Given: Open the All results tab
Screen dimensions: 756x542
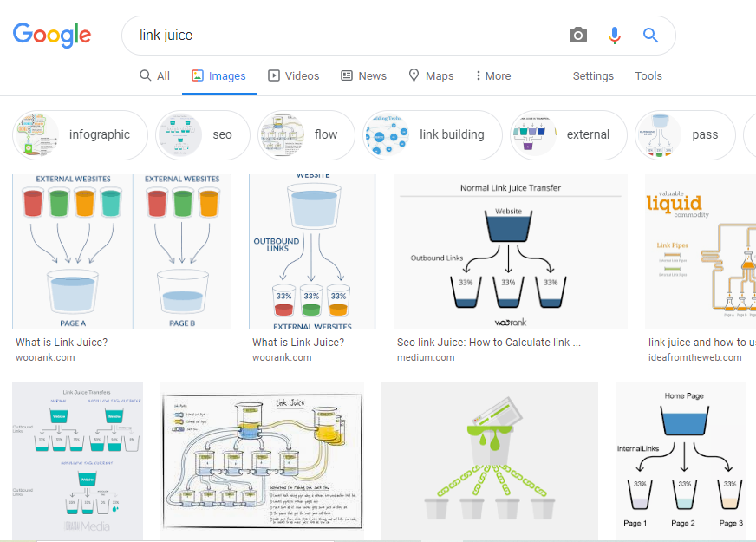Looking at the screenshot, I should tap(155, 75).
